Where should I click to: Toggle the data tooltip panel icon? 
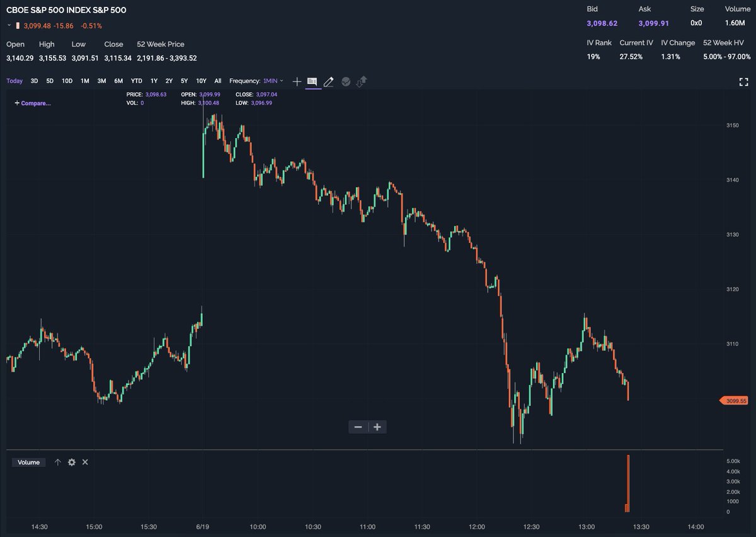(x=312, y=81)
